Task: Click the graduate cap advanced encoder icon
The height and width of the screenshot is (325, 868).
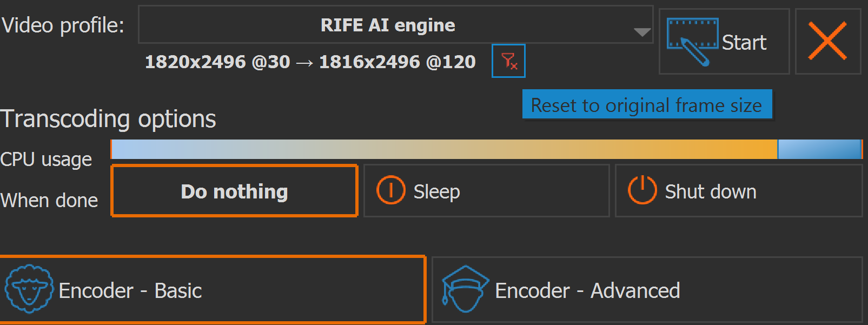Action: click(464, 289)
